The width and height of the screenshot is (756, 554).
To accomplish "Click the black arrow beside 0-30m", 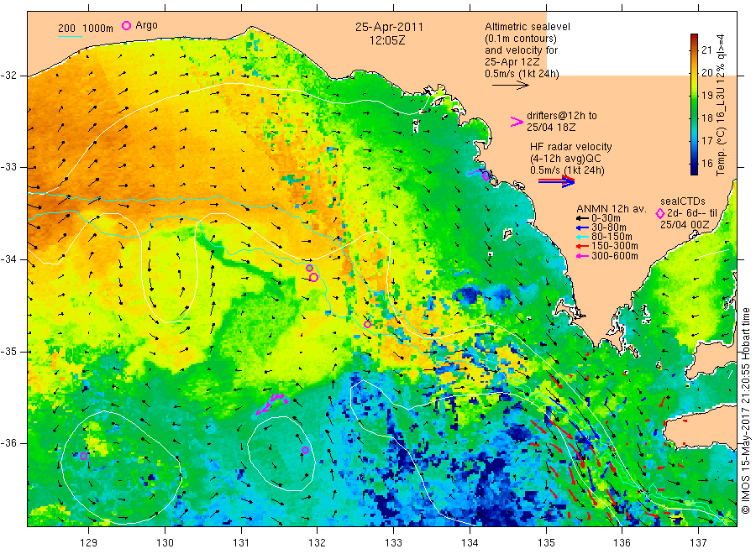I will [x=582, y=218].
